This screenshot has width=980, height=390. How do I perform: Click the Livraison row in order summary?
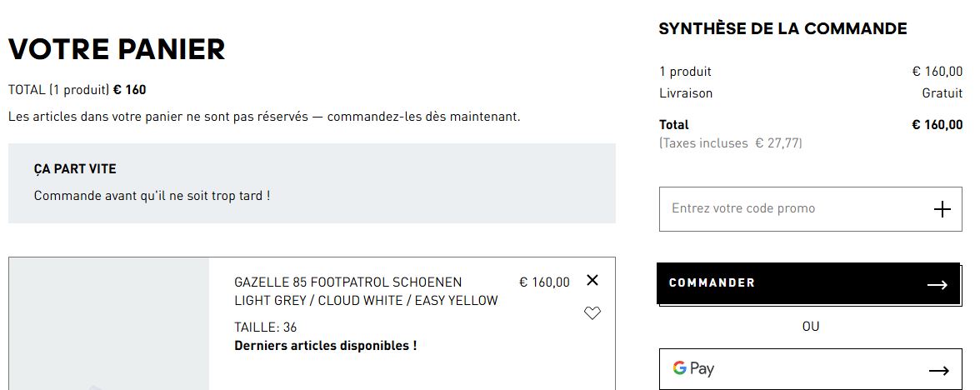tap(686, 93)
